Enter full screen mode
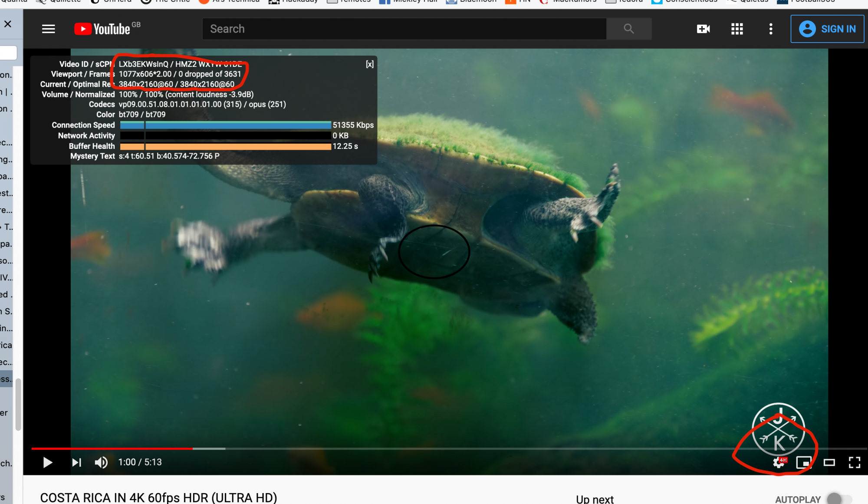 (854, 463)
